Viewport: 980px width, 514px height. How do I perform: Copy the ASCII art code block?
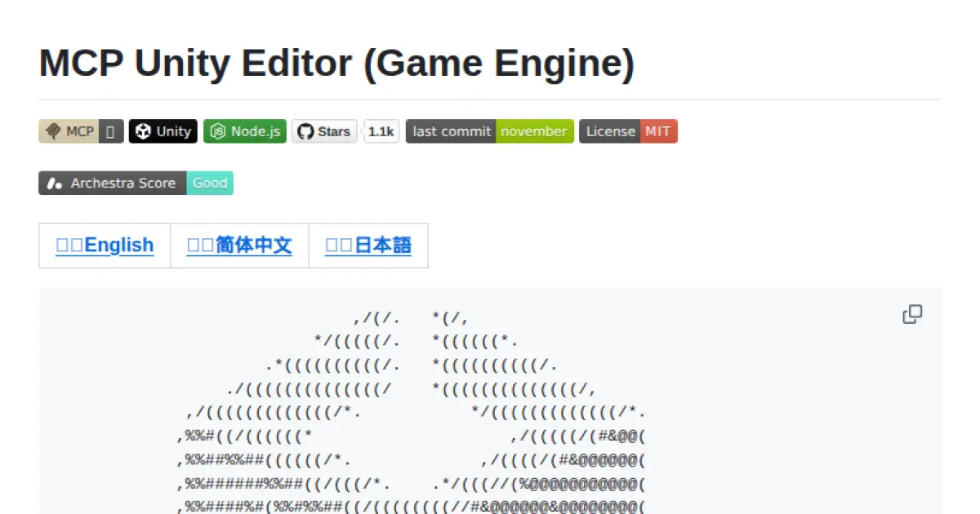pyautogui.click(x=912, y=314)
